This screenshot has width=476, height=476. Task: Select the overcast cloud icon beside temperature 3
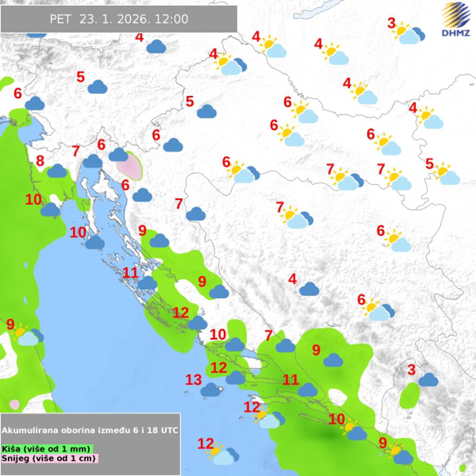pos(428,379)
